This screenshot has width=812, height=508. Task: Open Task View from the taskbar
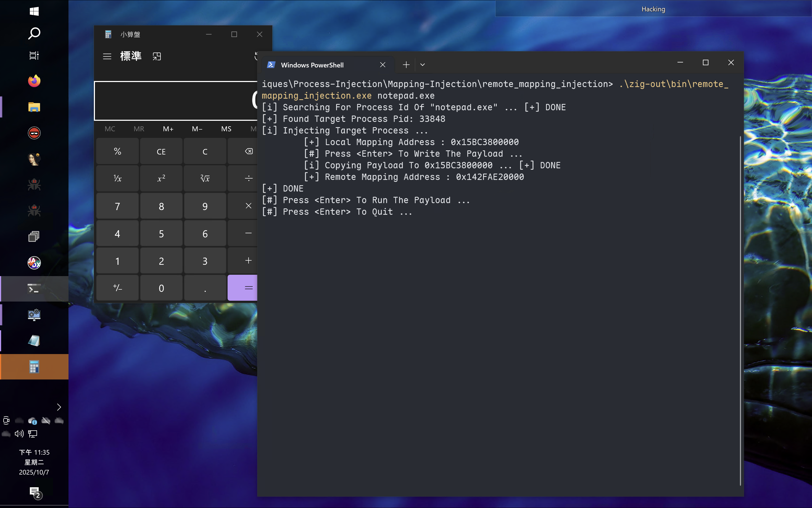(34, 56)
